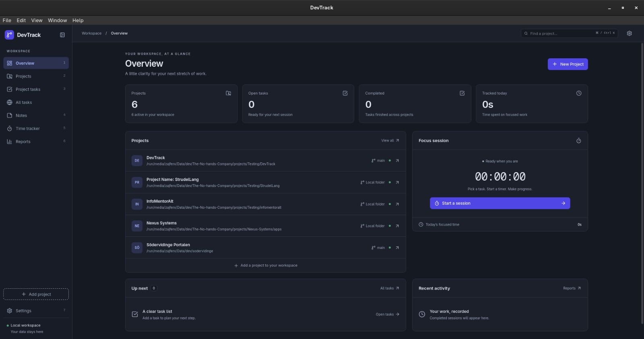The image size is (644, 339).
Task: Start a focus session
Action: pos(500,203)
